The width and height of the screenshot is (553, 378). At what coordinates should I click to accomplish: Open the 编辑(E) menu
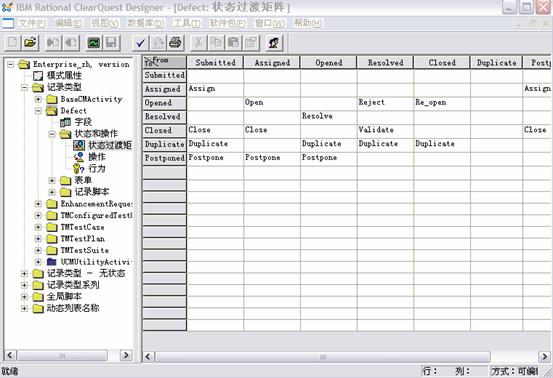click(x=68, y=24)
